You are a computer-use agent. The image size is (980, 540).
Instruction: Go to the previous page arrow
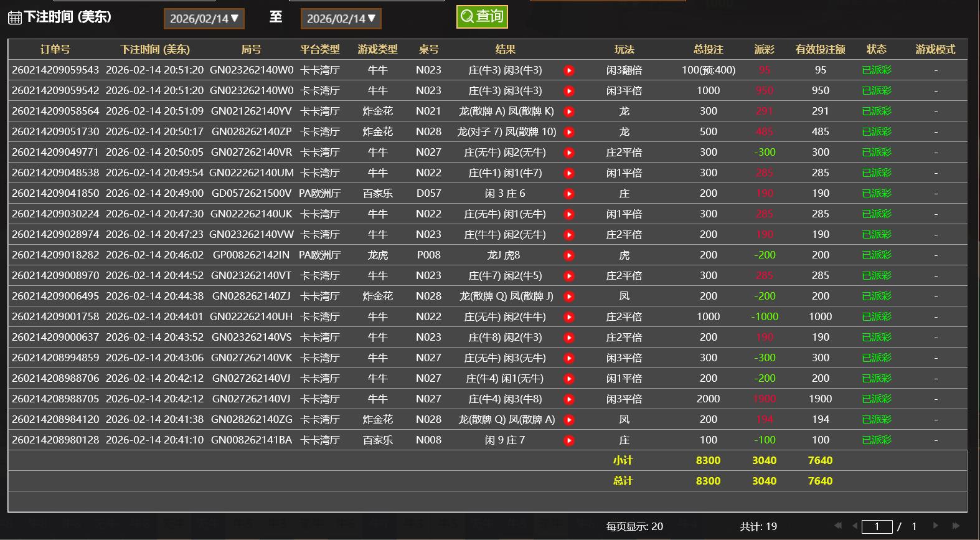click(854, 526)
